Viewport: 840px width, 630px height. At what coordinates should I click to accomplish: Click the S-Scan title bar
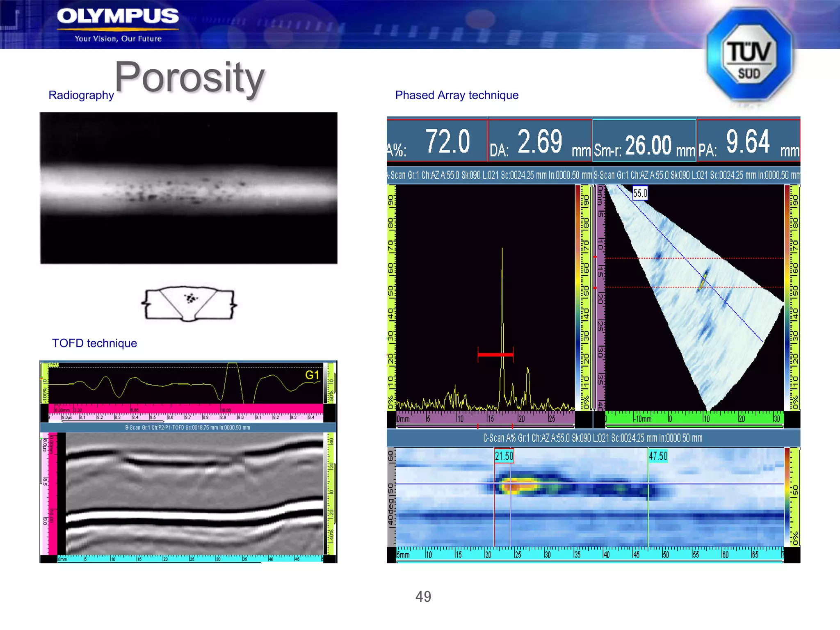(697, 175)
